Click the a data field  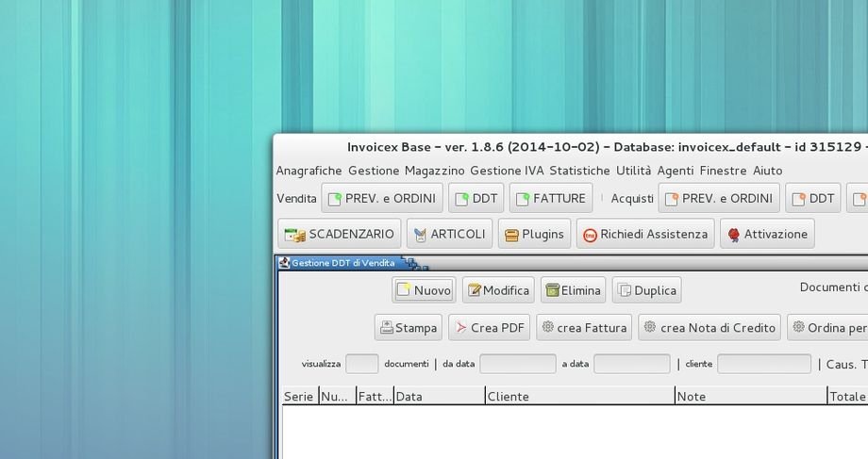click(632, 364)
